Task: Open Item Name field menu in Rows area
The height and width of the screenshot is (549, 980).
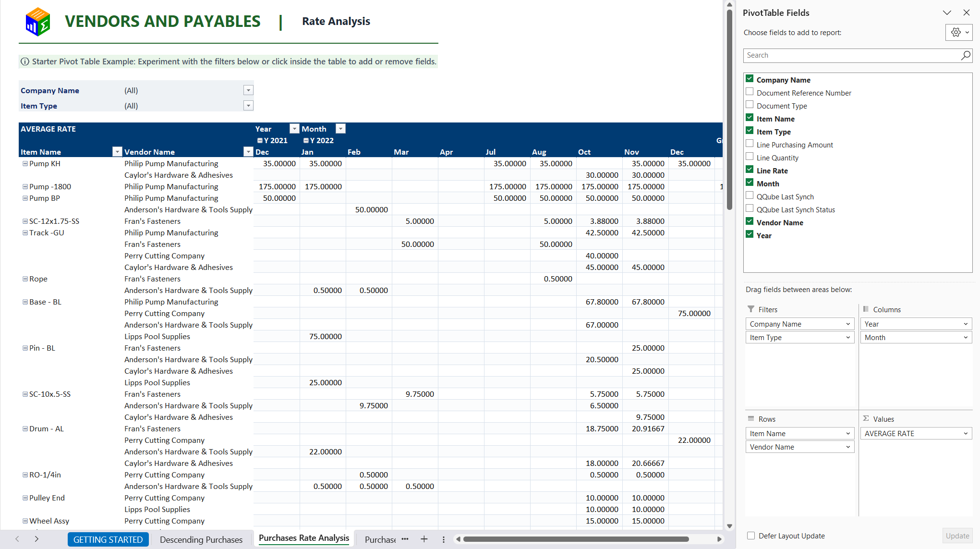Action: tap(848, 434)
